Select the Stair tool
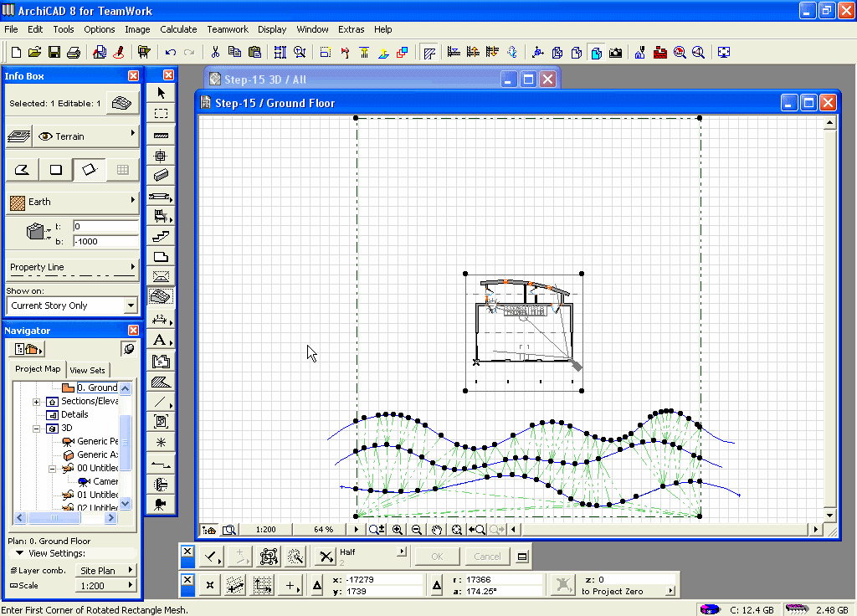857x616 pixels. coord(161,237)
